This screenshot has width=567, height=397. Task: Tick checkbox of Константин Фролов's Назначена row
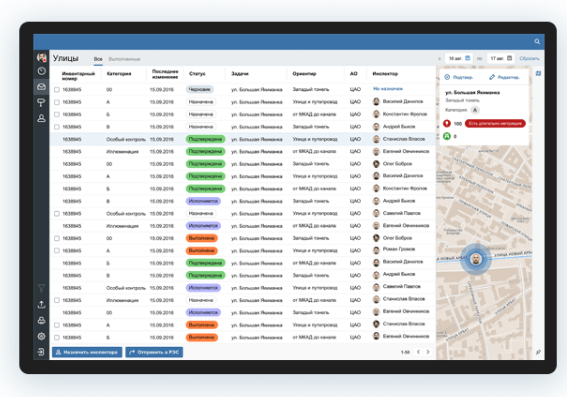57,115
